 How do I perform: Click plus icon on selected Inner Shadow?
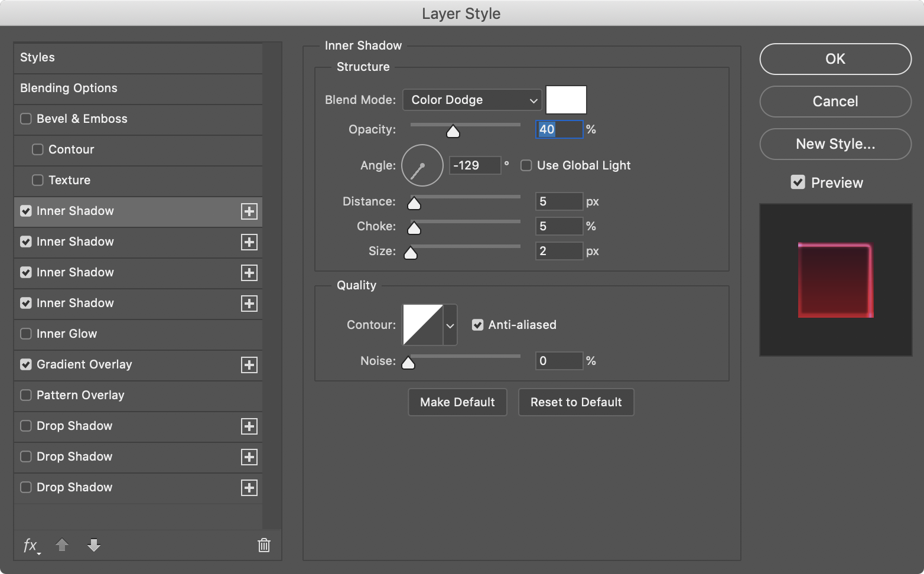[x=249, y=211]
